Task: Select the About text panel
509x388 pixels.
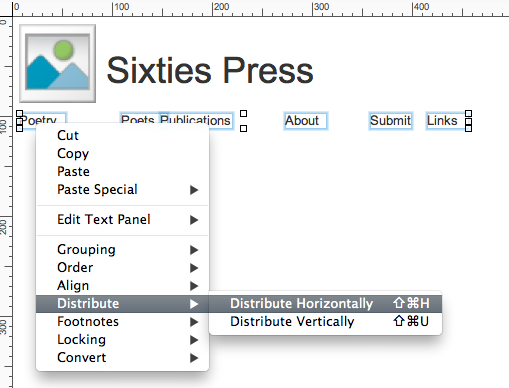Action: point(306,121)
